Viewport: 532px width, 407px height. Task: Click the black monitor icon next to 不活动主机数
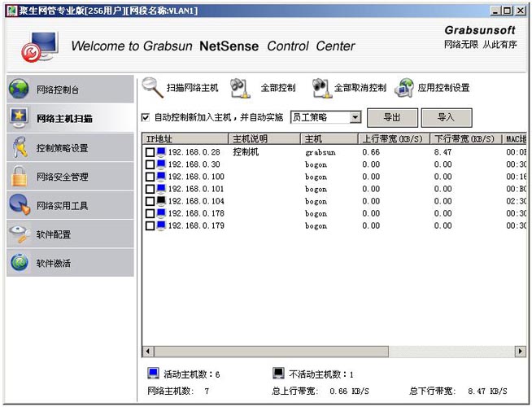[x=278, y=374]
